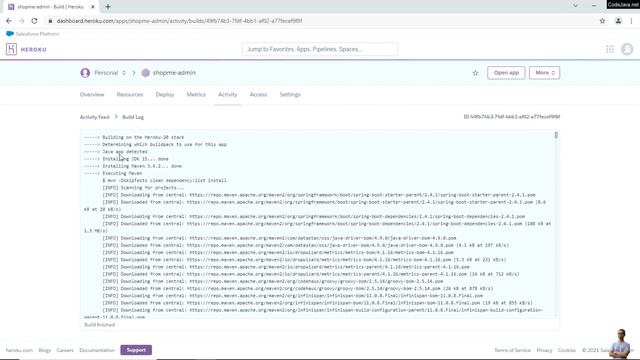
Task: Select the Activity tab
Action: tap(227, 94)
